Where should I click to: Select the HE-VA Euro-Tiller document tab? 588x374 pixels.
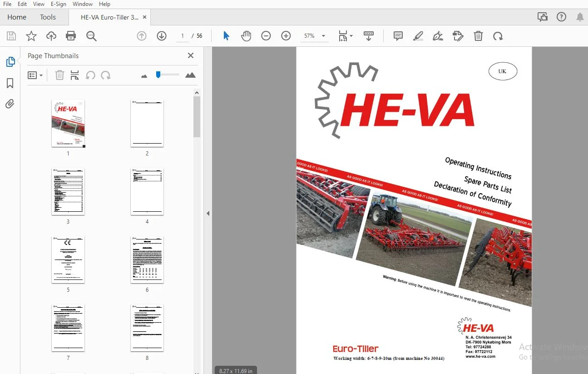(x=109, y=17)
